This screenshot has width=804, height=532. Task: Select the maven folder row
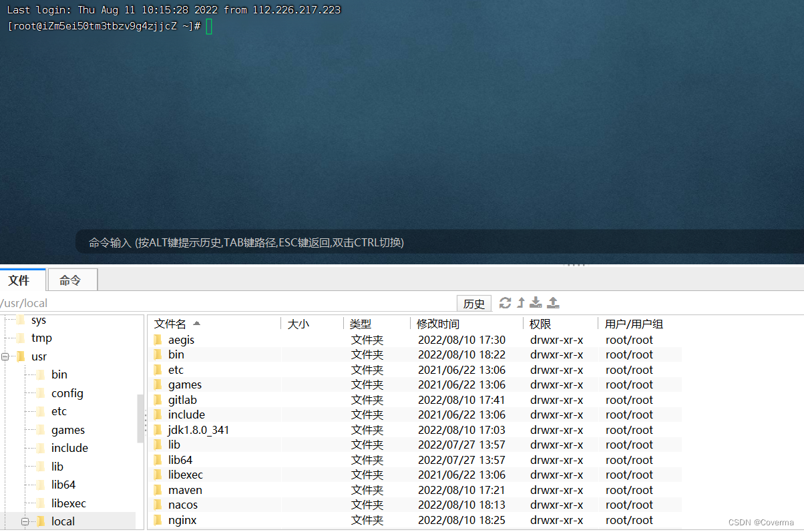[415, 490]
